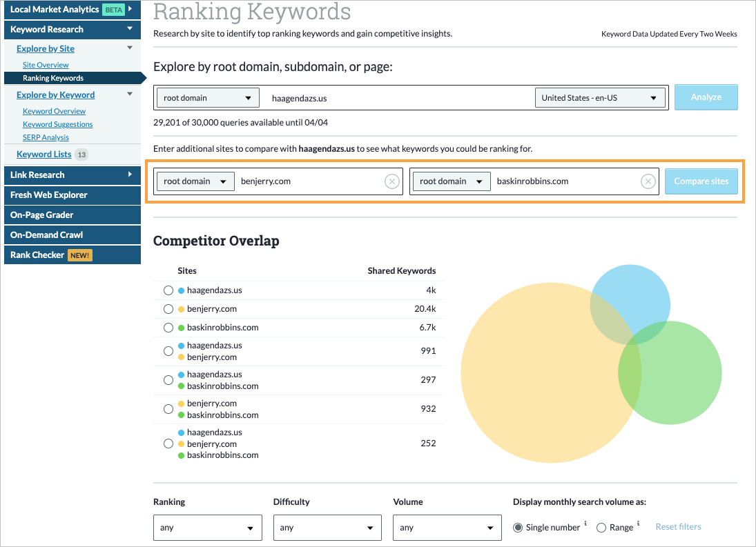
Task: Select the haagendazs.us and baskinrobbins.com overlap row
Action: click(168, 379)
